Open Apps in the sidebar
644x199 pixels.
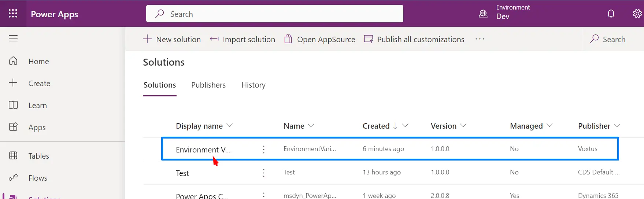37,128
